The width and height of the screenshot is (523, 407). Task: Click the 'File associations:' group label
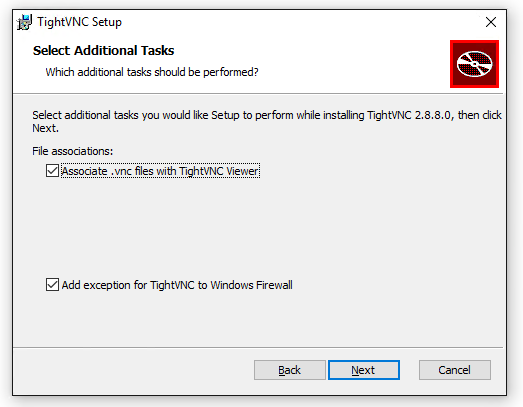pos(72,151)
